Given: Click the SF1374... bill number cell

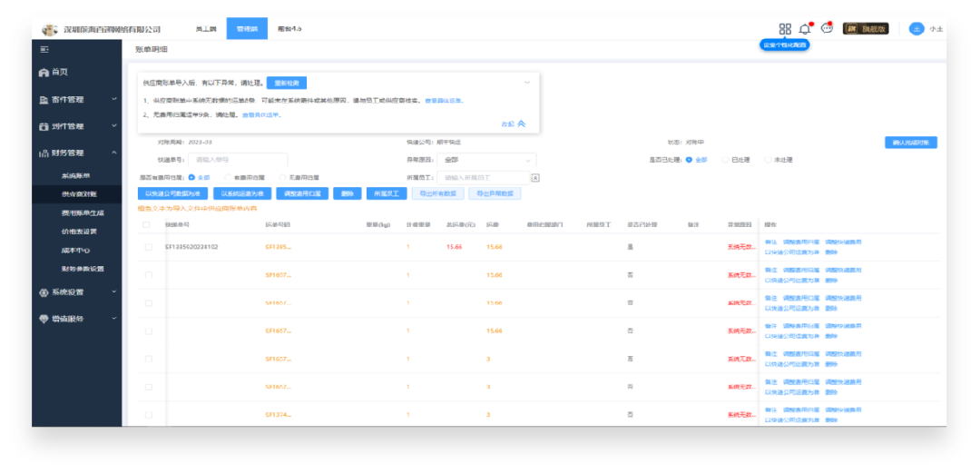Looking at the screenshot, I should click(279, 415).
